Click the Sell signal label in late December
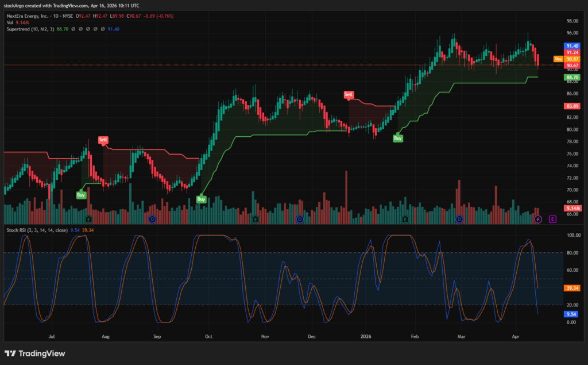This screenshot has width=588, height=365. (349, 94)
